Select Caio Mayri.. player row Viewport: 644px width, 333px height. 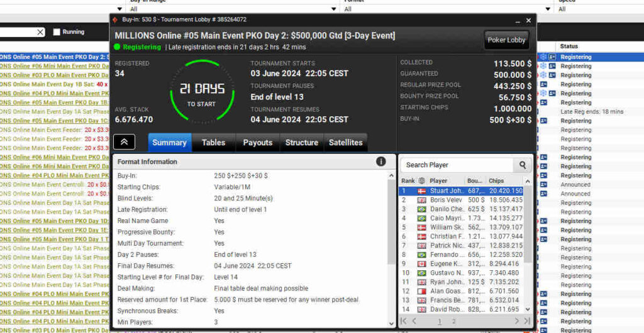pyautogui.click(x=461, y=218)
